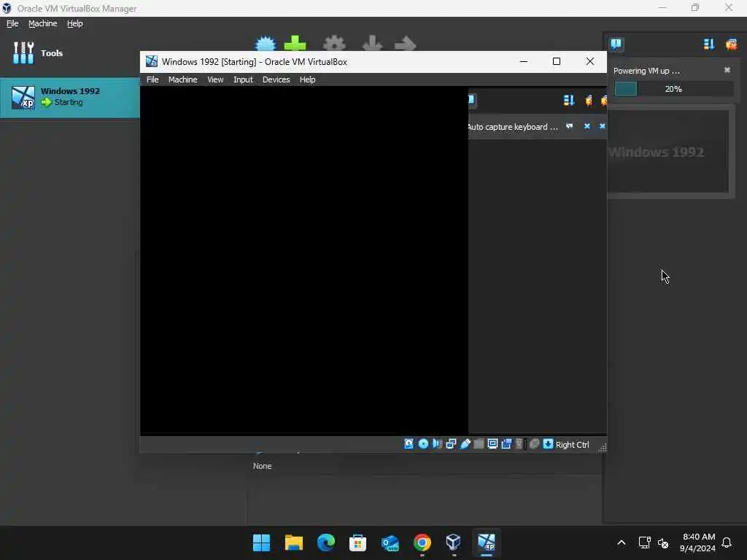Image resolution: width=747 pixels, height=560 pixels.
Task: Open the clock showing 8:40 AM
Action: [x=698, y=542]
